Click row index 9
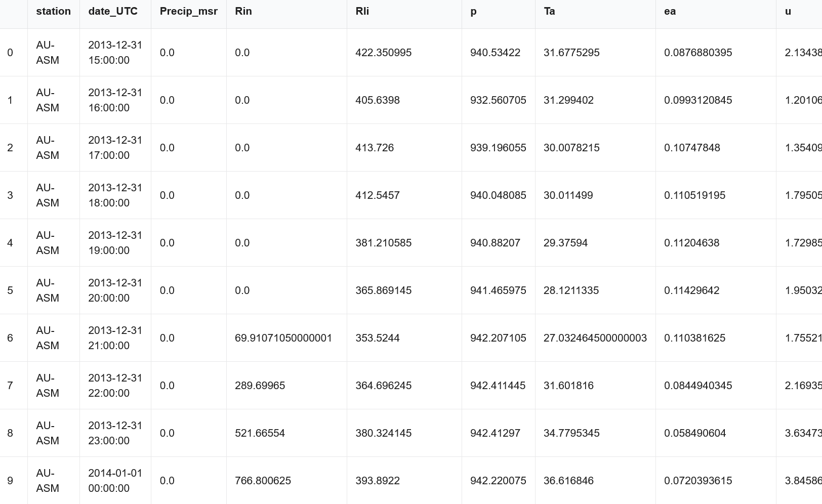822x504 pixels. click(10, 481)
